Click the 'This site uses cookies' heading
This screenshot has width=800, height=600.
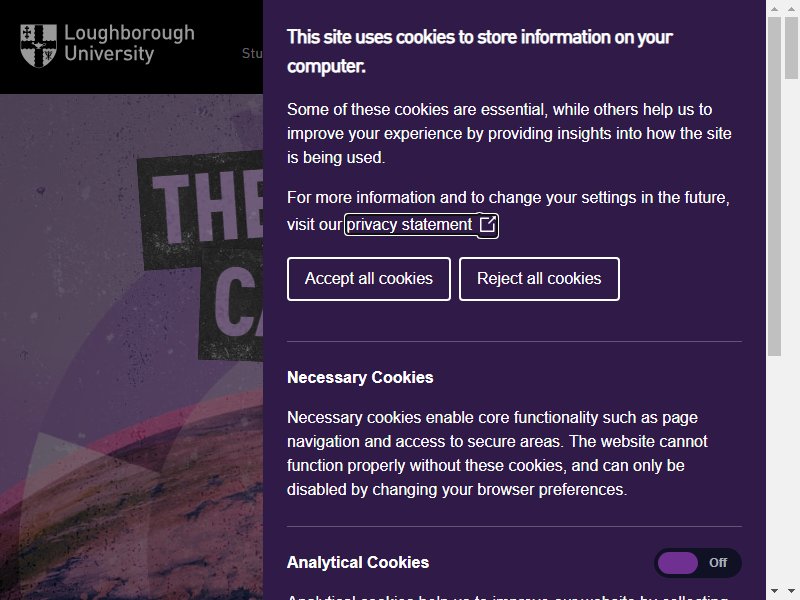[480, 51]
